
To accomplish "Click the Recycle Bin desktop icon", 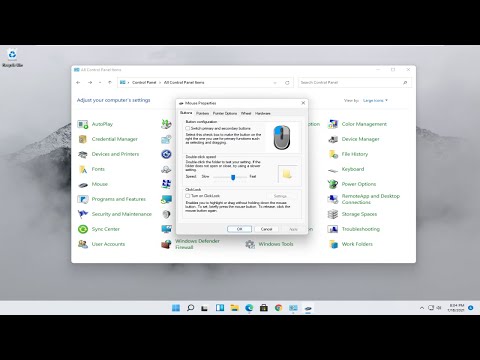I will click(12, 58).
